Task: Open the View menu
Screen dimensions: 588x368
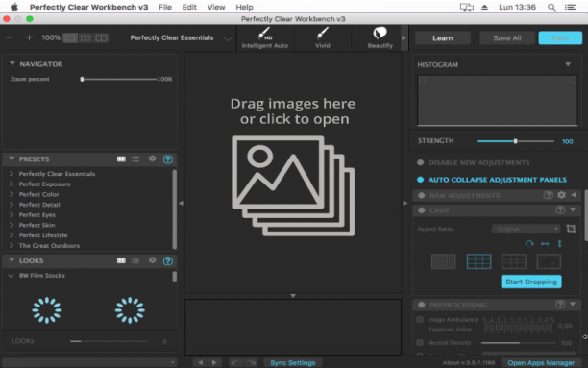Action: [x=216, y=7]
